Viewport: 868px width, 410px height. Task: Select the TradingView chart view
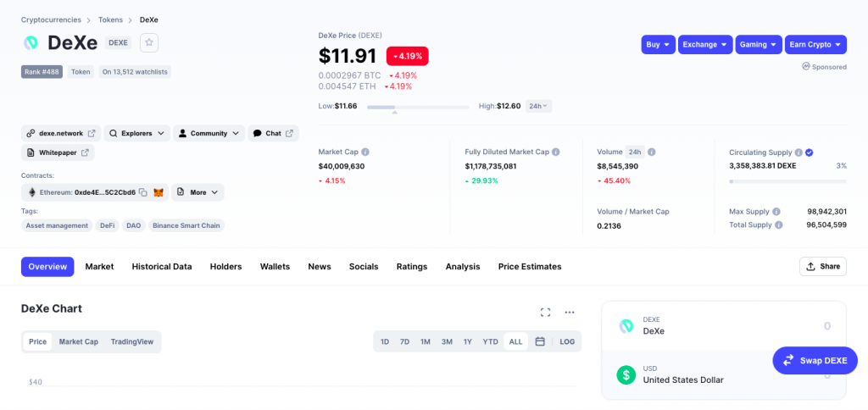(x=131, y=342)
